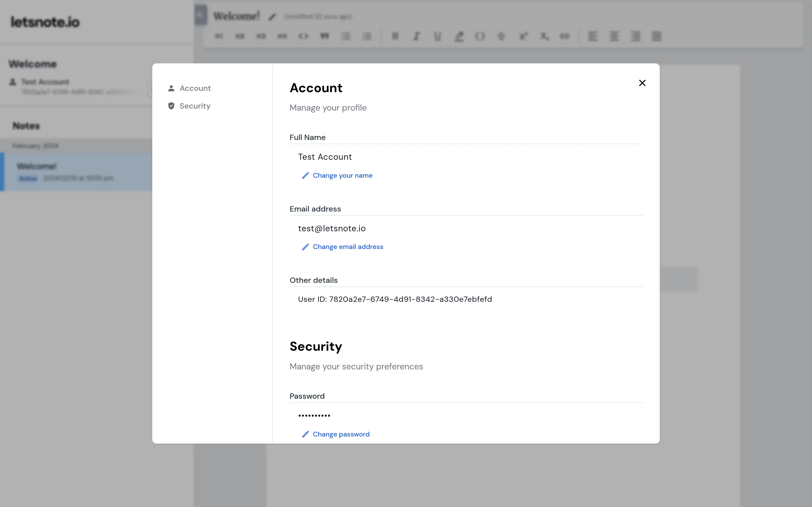Apply superscript from the editor toolbar

tap(523, 36)
